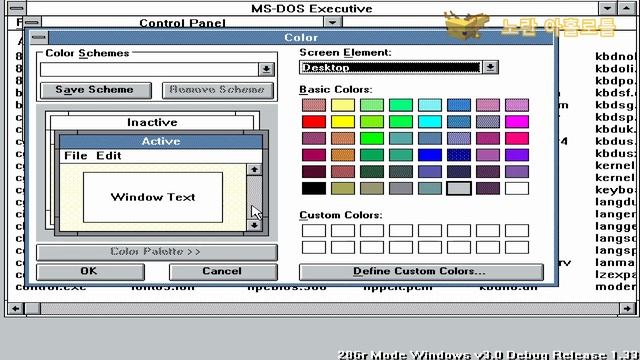Click the MS-DOS Executive horizontal scrollbar track
Image resolution: width=640 pixels, height=360 pixels.
tap(330, 309)
